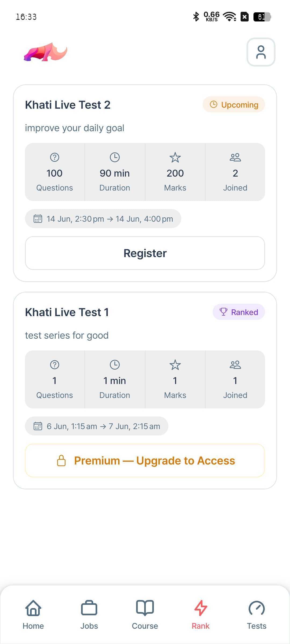The height and width of the screenshot is (644, 290).
Task: Tap Premium — Upgrade to Access button
Action: 145,460
